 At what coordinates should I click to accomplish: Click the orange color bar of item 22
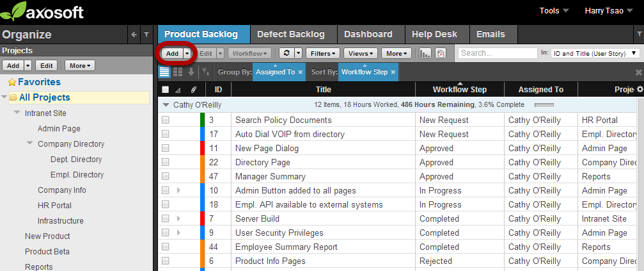(x=202, y=162)
